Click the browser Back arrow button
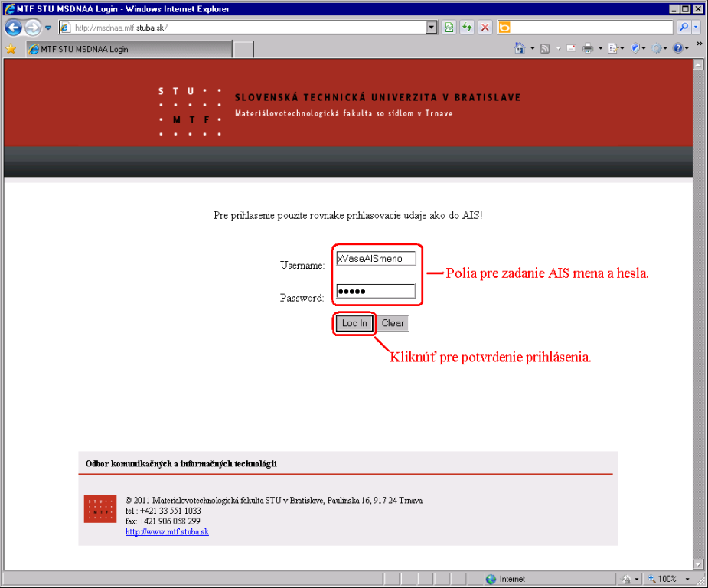This screenshot has width=708, height=588. (x=14, y=28)
